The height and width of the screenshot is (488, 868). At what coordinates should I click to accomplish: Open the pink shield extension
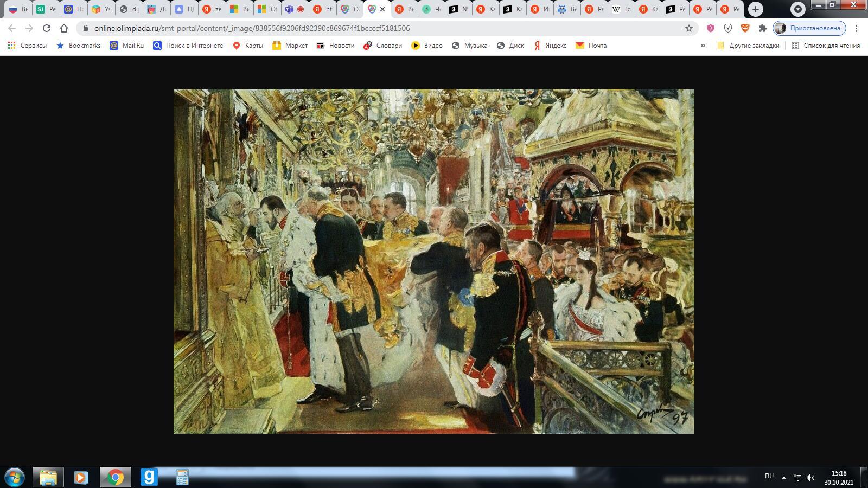[711, 28]
